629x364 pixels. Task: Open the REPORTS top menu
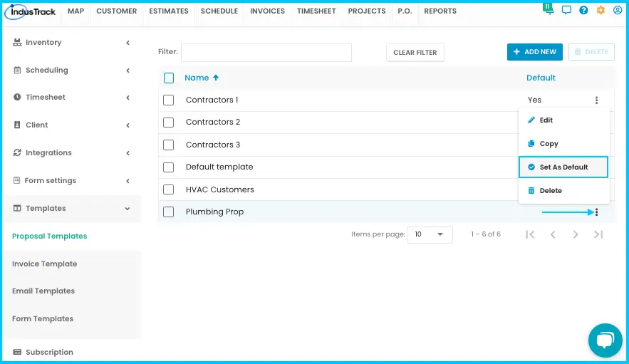(x=440, y=11)
